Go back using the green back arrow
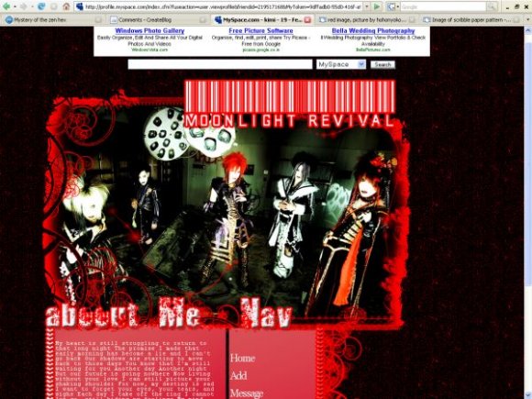The image size is (532, 399). 6,6
